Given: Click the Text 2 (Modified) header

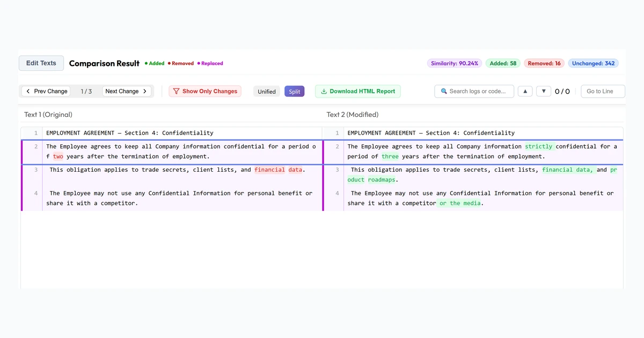Looking at the screenshot, I should pyautogui.click(x=353, y=114).
